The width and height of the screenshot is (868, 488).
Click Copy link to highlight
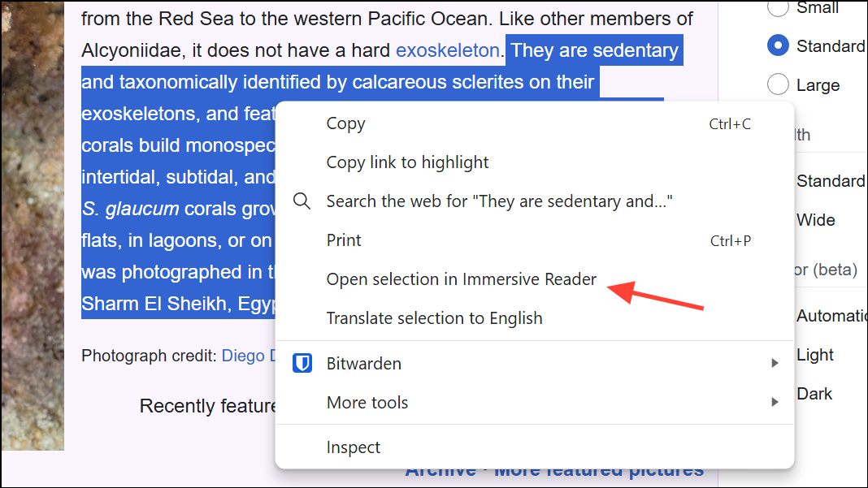407,162
